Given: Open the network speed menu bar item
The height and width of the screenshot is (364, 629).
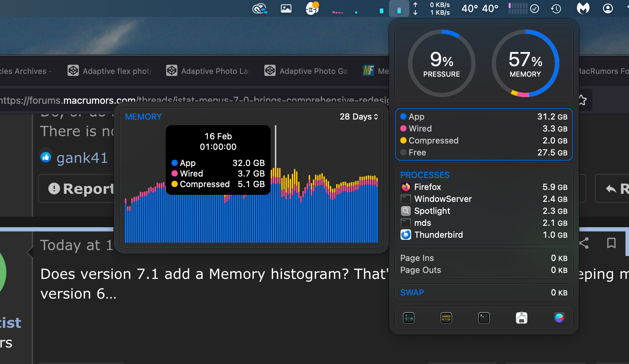Looking at the screenshot, I should click(x=432, y=8).
